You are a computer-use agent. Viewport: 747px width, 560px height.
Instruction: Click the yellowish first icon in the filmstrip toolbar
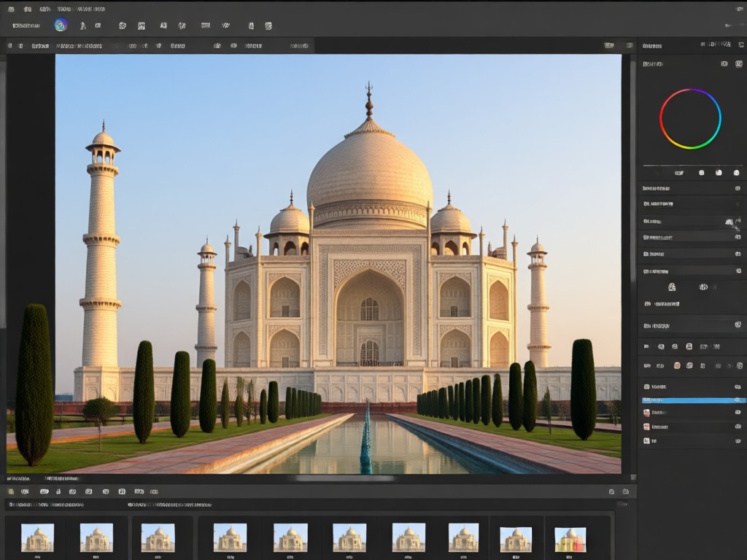[x=11, y=491]
